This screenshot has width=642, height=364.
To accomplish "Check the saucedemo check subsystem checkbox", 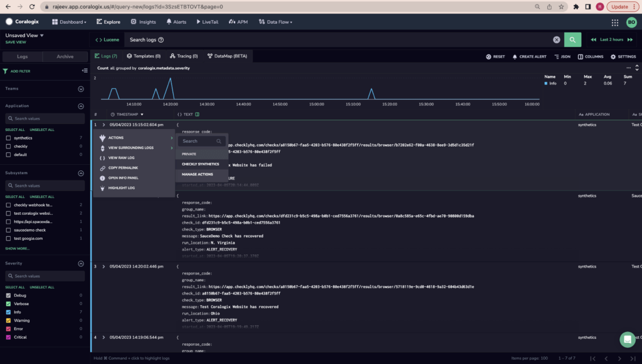I will tap(8, 230).
